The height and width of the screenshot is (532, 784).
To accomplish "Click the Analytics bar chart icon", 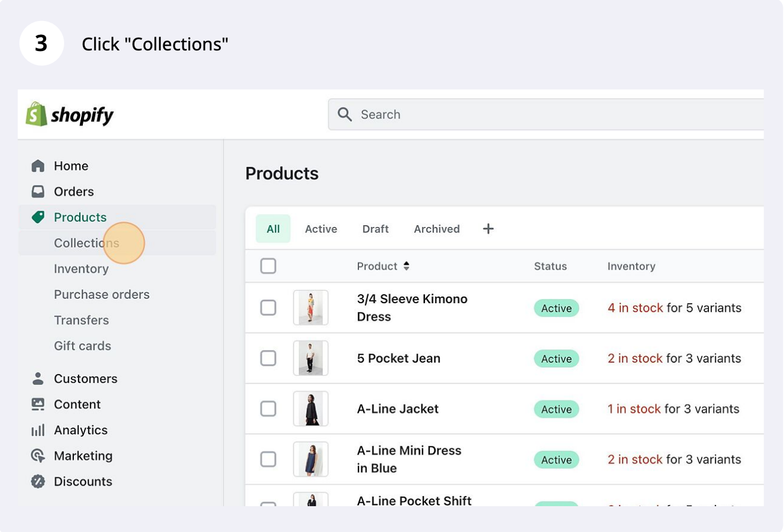I will point(38,430).
